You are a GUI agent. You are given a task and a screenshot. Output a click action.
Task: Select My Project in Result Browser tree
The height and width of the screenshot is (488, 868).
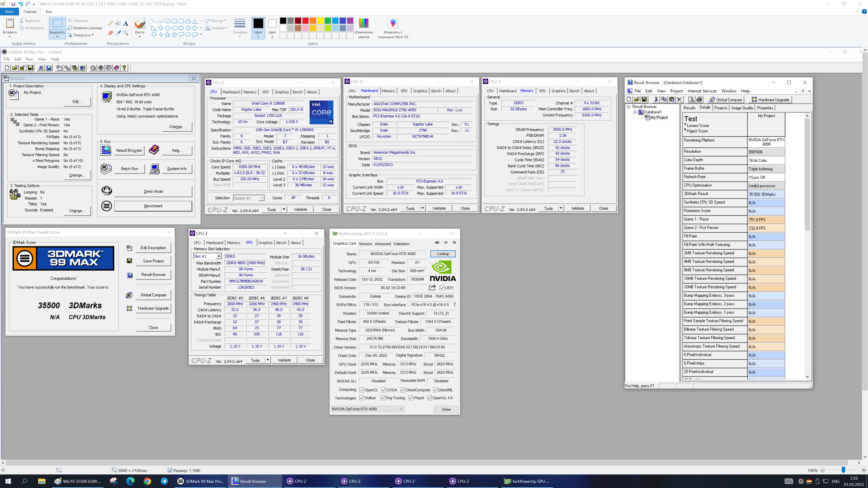[659, 117]
